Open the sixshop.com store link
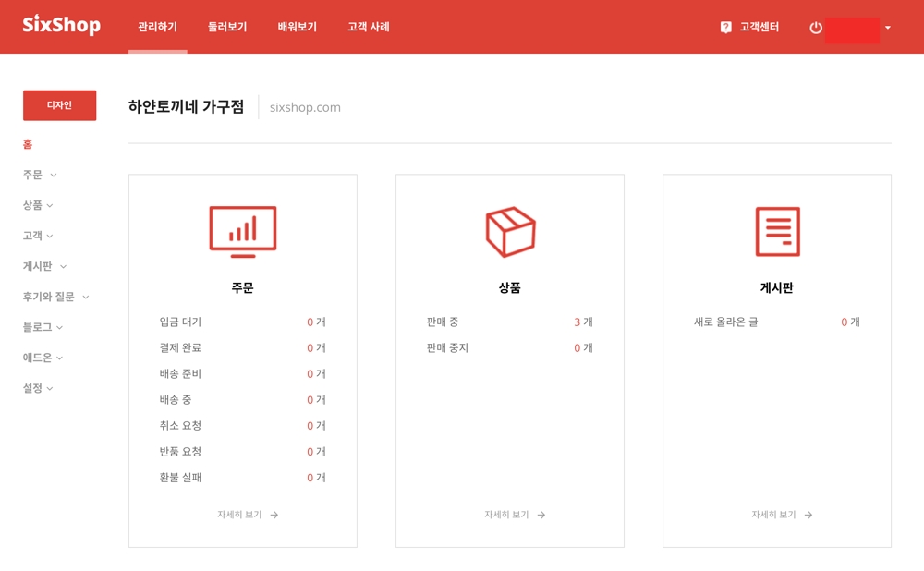Viewport: 924px width, 571px height. tap(305, 107)
